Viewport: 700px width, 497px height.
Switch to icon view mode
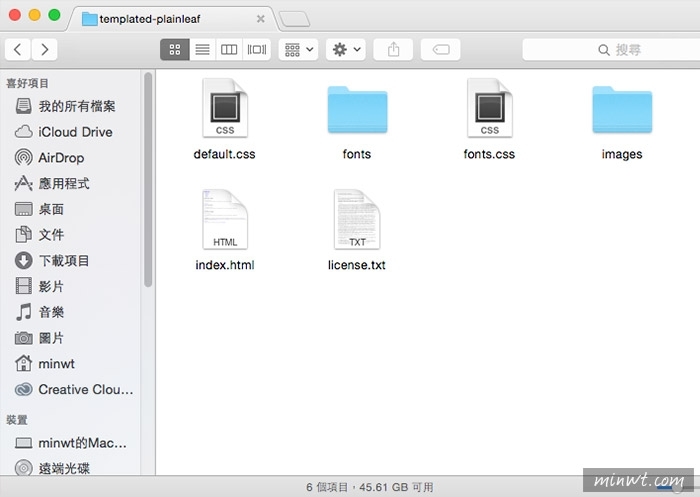click(174, 49)
